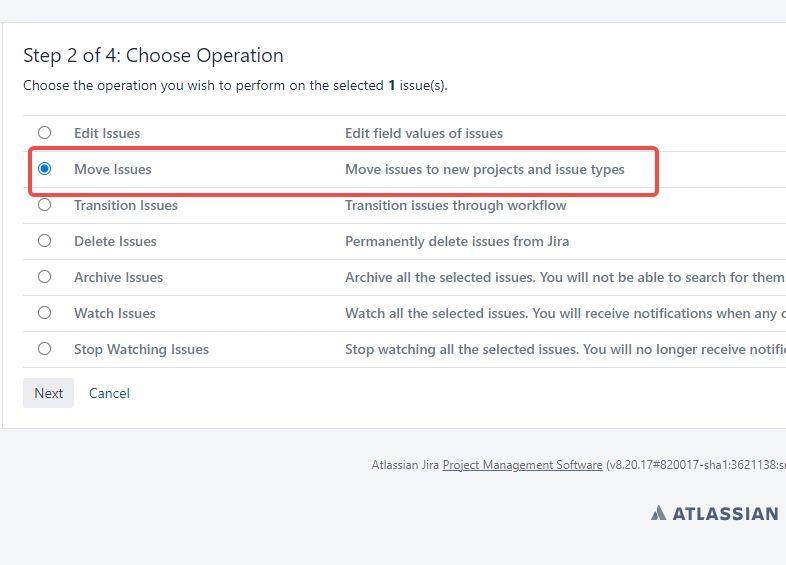This screenshot has height=565, width=786.
Task: Choose the Archive Issues radio option
Action: (45, 277)
